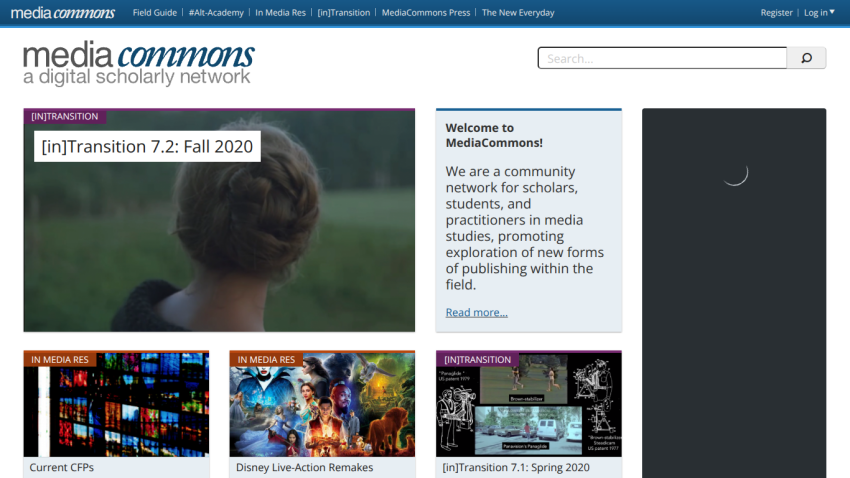Image resolution: width=850 pixels, height=478 pixels.
Task: Open the [in]Transition 7.2: Fall 2020 title
Action: point(147,146)
